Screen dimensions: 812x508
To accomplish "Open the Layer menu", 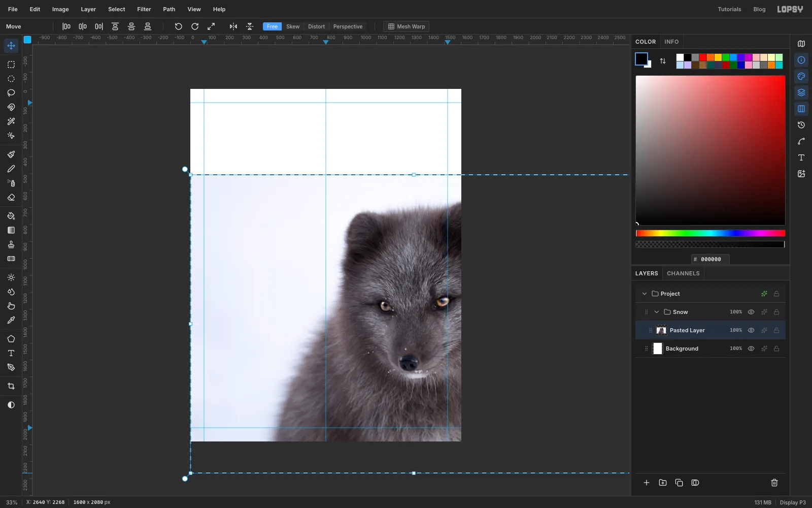I will pos(88,9).
